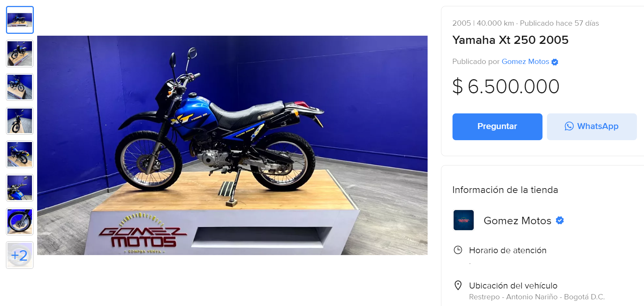The height and width of the screenshot is (306, 644).
Task: Click the Preguntar button
Action: click(x=497, y=127)
